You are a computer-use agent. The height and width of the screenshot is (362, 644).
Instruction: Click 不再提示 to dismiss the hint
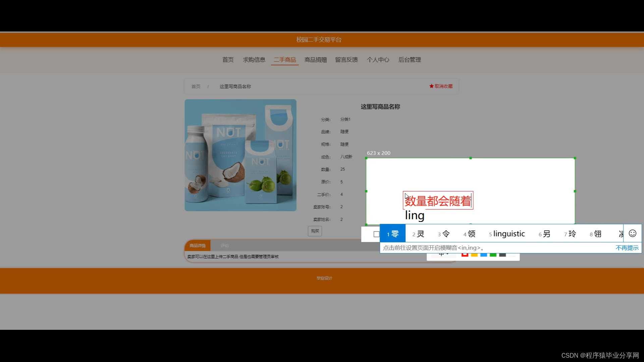click(x=627, y=248)
